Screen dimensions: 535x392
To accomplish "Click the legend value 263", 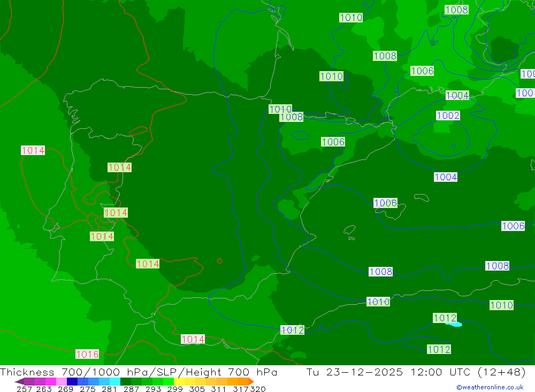I will tap(44, 389).
